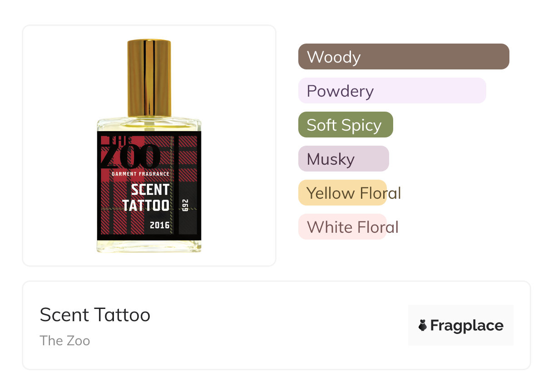Click the 2016 year on the bottle label

(159, 225)
